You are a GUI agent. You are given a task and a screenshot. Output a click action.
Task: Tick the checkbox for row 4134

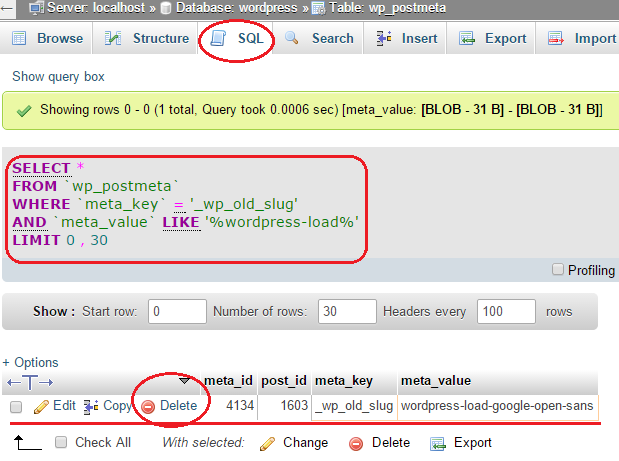[16, 407]
